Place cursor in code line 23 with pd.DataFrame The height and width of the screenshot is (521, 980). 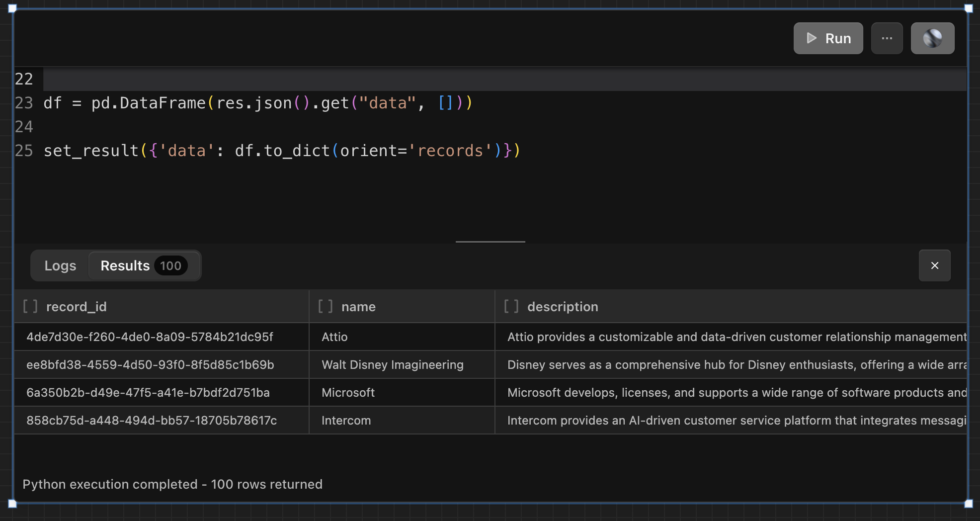258,103
